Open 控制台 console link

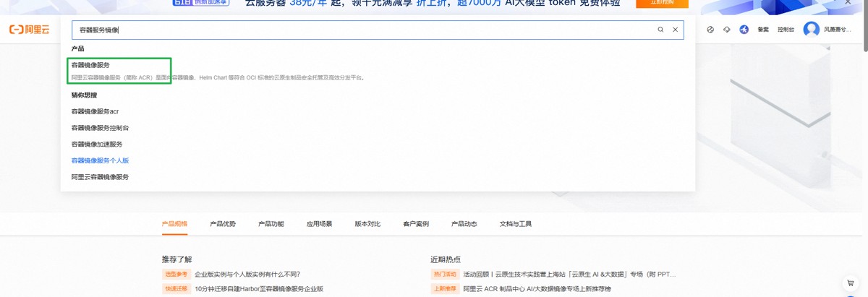tap(786, 30)
